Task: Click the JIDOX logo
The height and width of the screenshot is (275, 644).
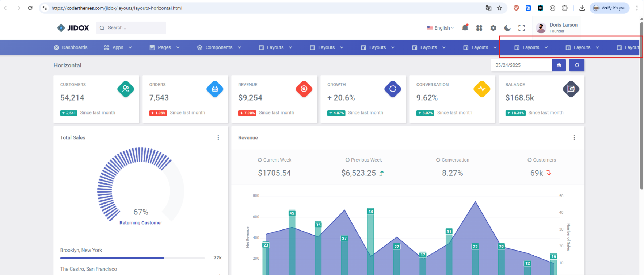Action: pyautogui.click(x=73, y=28)
